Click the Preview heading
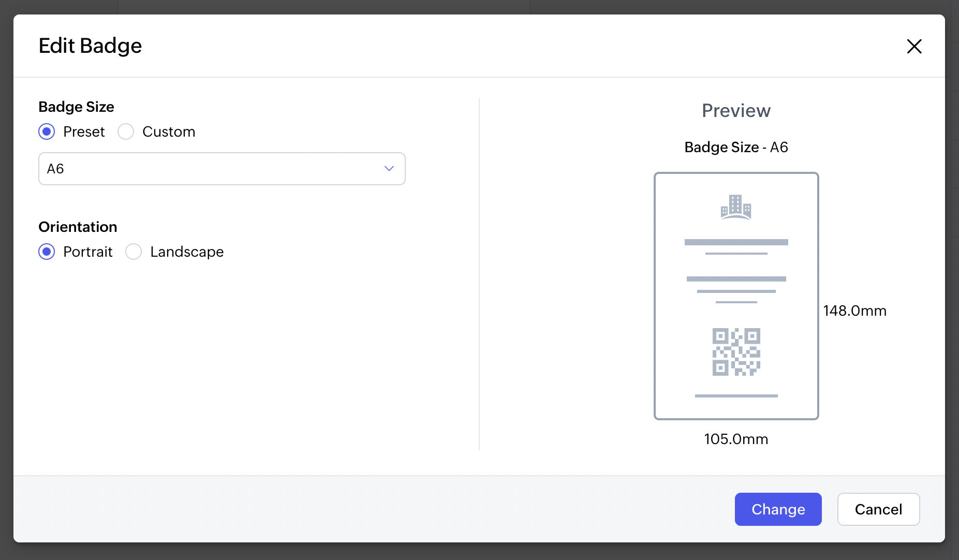The width and height of the screenshot is (959, 560). tap(736, 110)
